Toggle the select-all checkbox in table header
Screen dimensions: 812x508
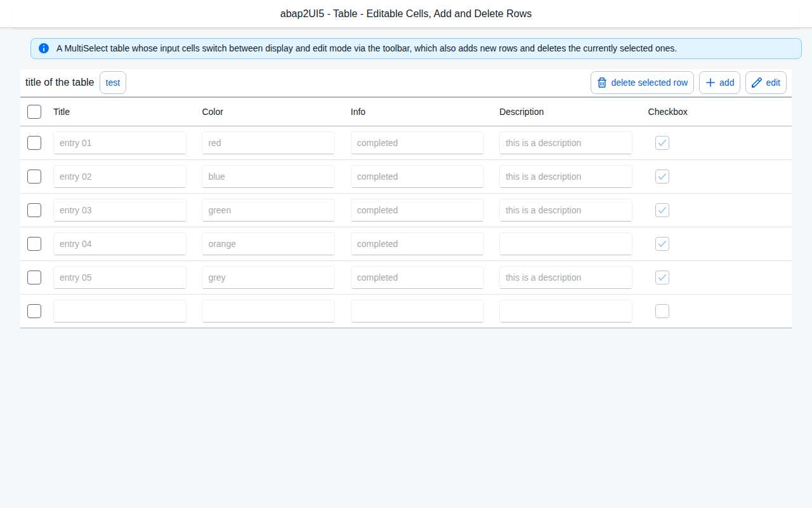(x=34, y=112)
